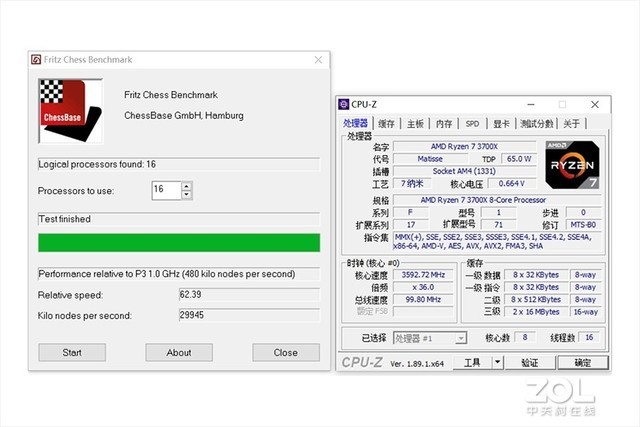This screenshot has width=640, height=427.
Task: Click the ChessBase logo image
Action: (x=70, y=111)
